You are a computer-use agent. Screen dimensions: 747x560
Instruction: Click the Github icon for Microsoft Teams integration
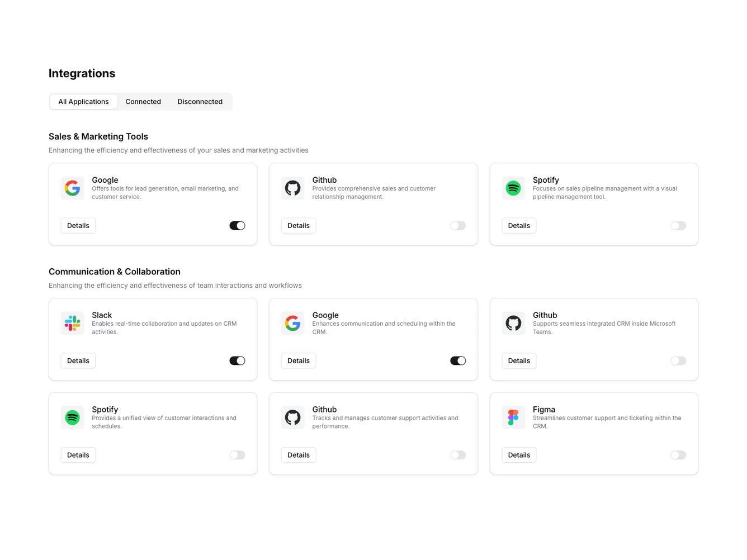pos(513,323)
